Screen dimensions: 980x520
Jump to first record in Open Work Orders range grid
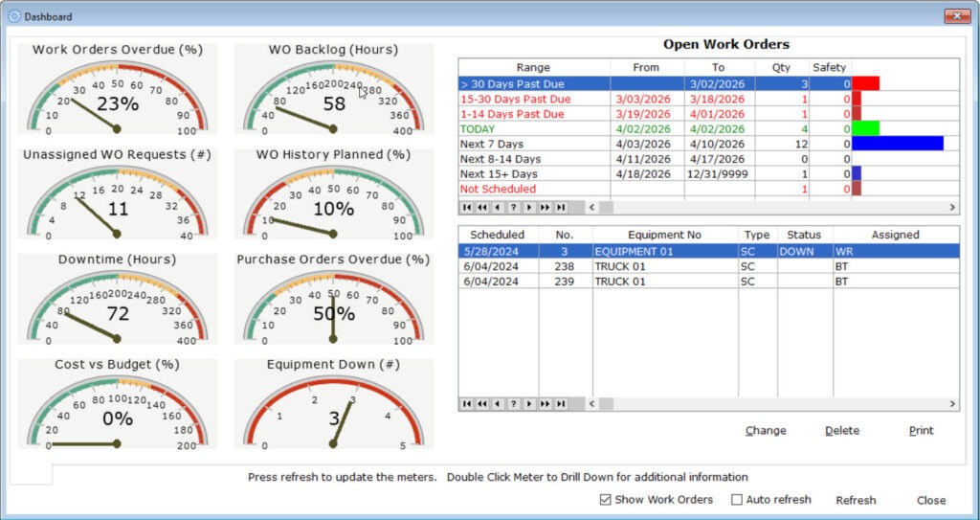(x=466, y=207)
